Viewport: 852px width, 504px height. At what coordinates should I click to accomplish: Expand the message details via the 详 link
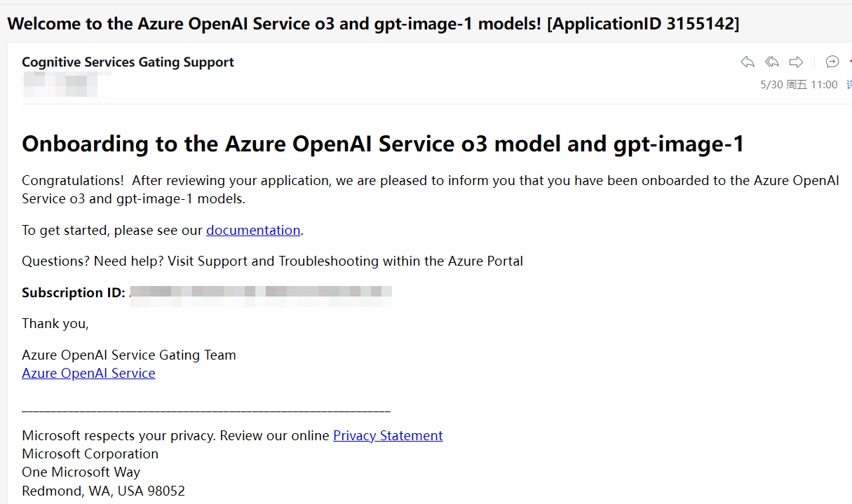click(x=848, y=84)
